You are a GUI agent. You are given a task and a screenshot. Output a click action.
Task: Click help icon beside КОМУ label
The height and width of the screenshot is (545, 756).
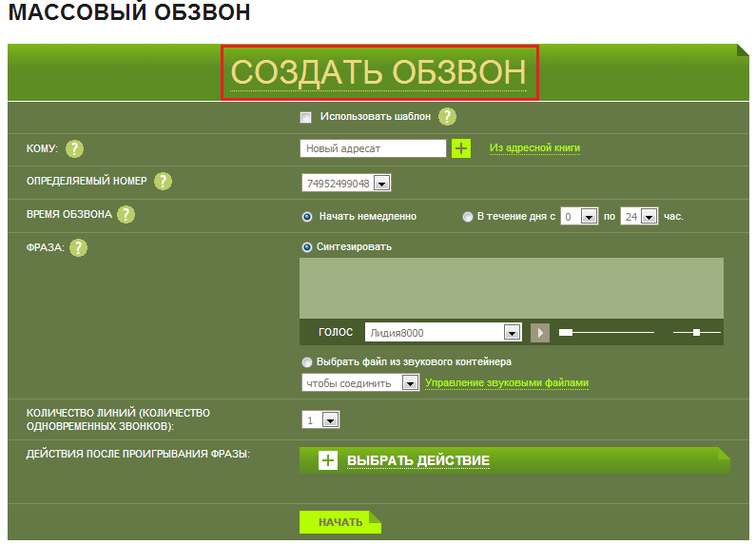[x=75, y=148]
